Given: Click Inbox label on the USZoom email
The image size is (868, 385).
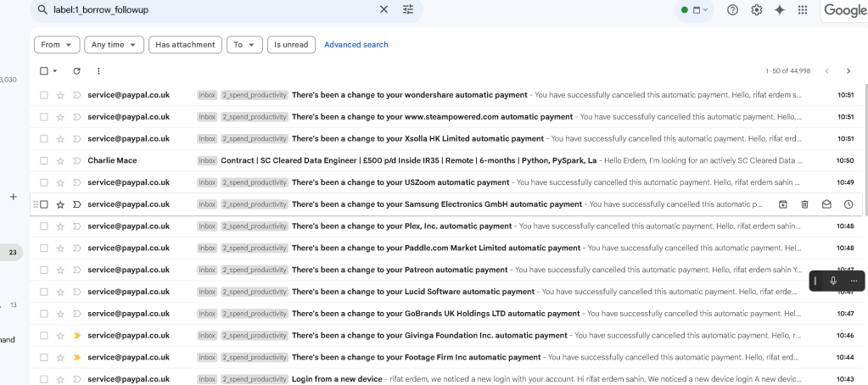Looking at the screenshot, I should click(x=207, y=182).
